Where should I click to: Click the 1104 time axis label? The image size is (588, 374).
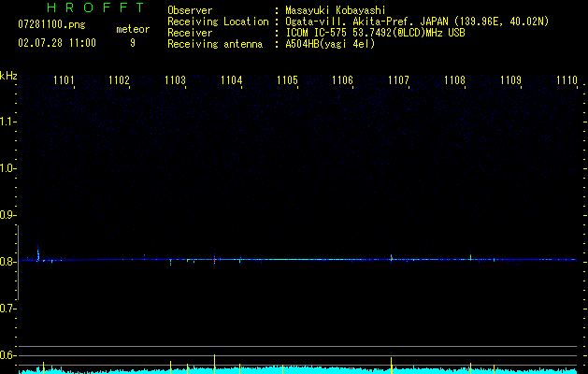[x=232, y=80]
